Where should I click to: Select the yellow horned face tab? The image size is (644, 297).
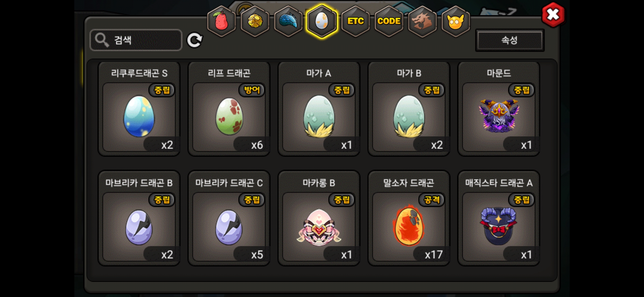[456, 21]
